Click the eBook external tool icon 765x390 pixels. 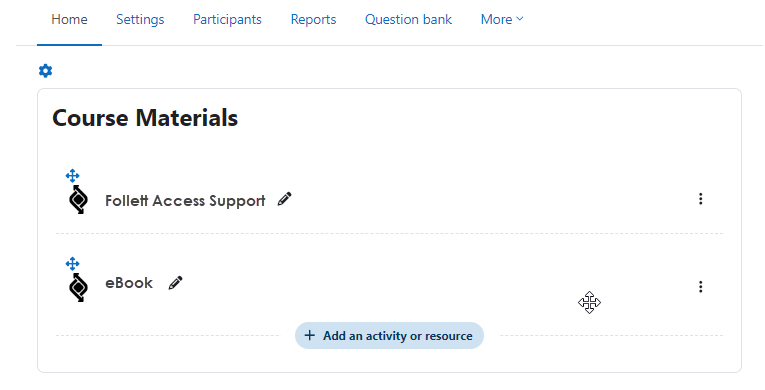[78, 287]
